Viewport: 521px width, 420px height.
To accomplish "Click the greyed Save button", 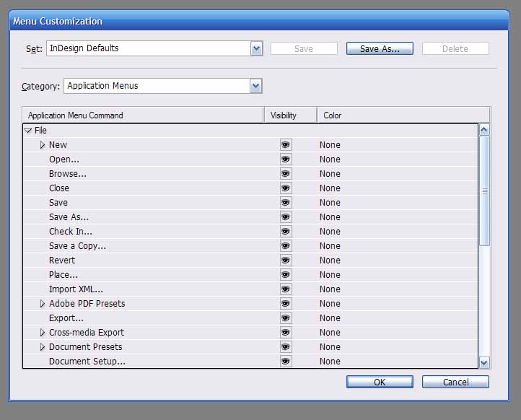I will [x=304, y=48].
